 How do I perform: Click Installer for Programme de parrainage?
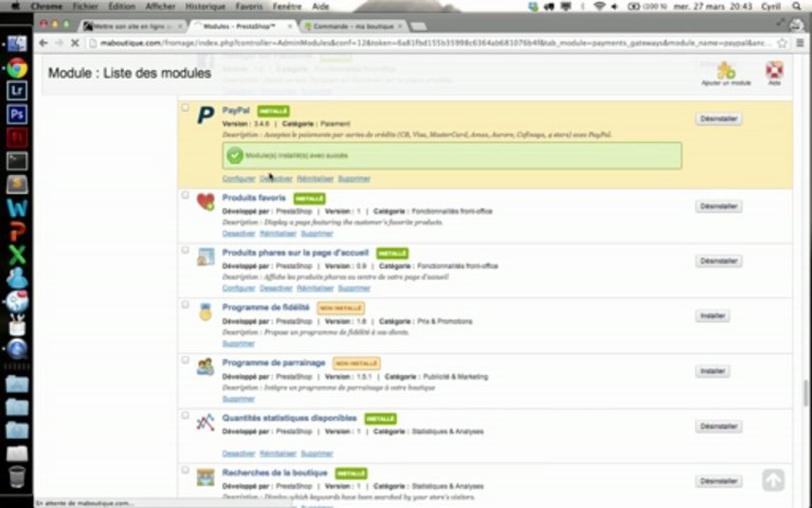713,371
